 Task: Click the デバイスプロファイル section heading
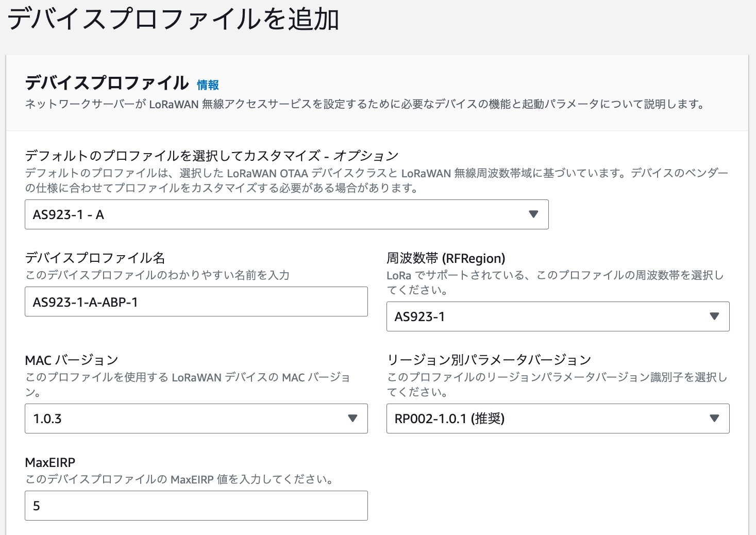pyautogui.click(x=107, y=83)
